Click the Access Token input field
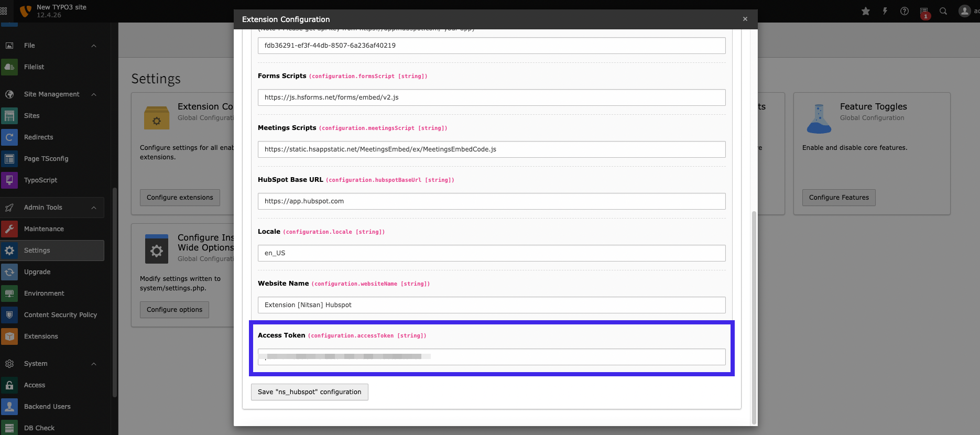Image resolution: width=980 pixels, height=435 pixels. 492,357
